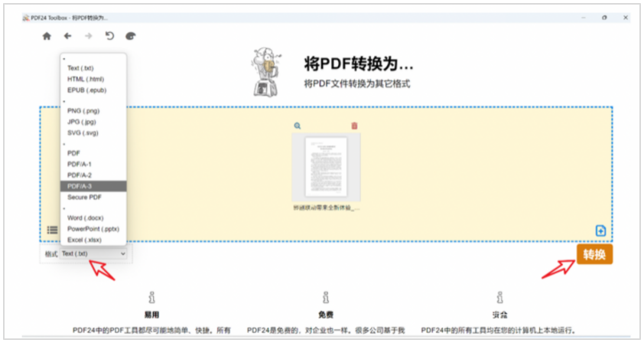The image size is (644, 343).
Task: Maximize the PDF24 Toolbox window
Action: pyautogui.click(x=604, y=18)
